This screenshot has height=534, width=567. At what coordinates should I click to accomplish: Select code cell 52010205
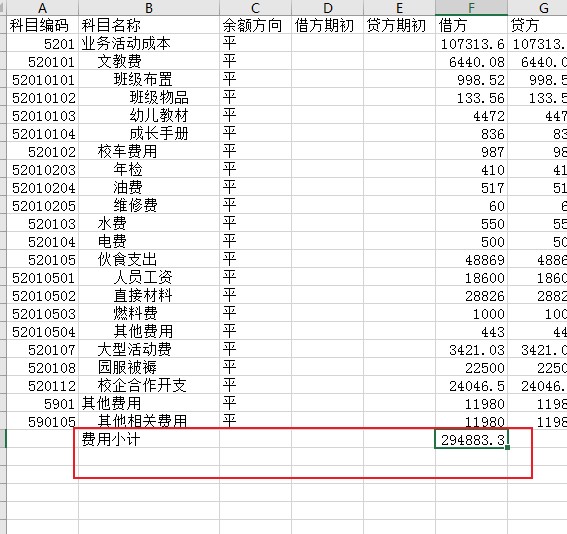(42, 205)
